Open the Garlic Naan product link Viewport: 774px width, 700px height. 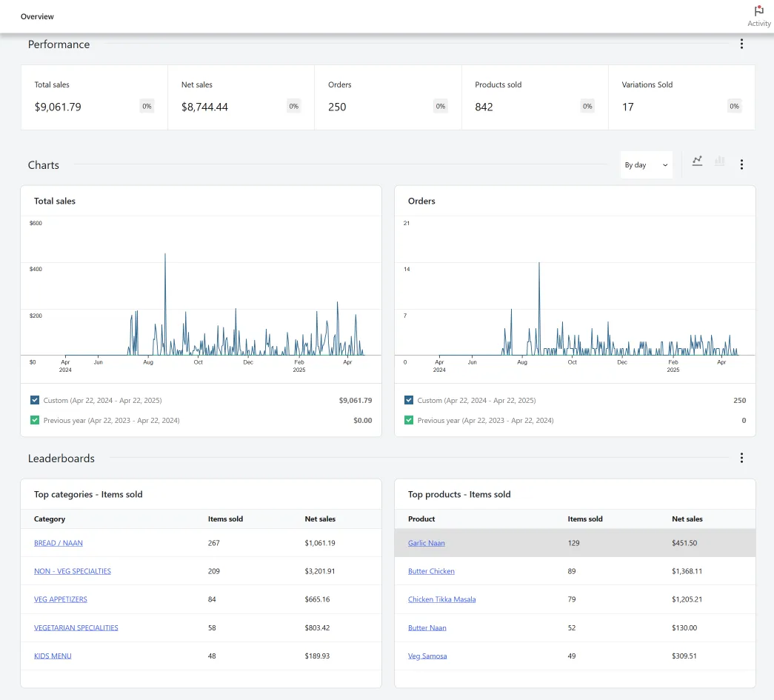[427, 543]
